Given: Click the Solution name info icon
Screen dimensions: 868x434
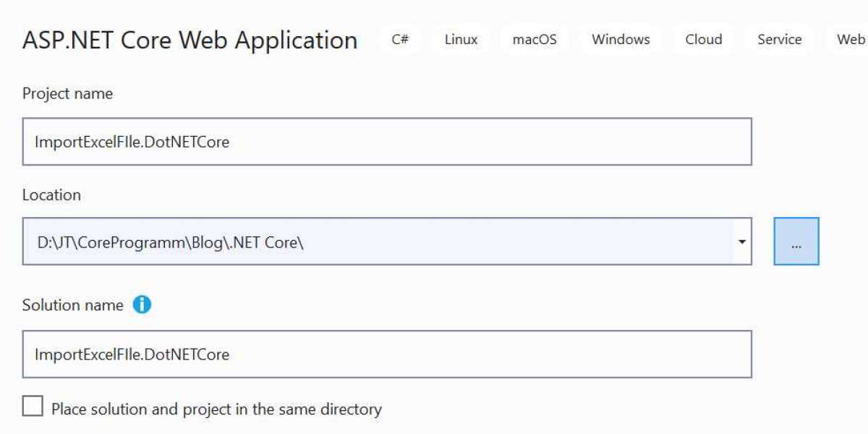Looking at the screenshot, I should point(142,305).
